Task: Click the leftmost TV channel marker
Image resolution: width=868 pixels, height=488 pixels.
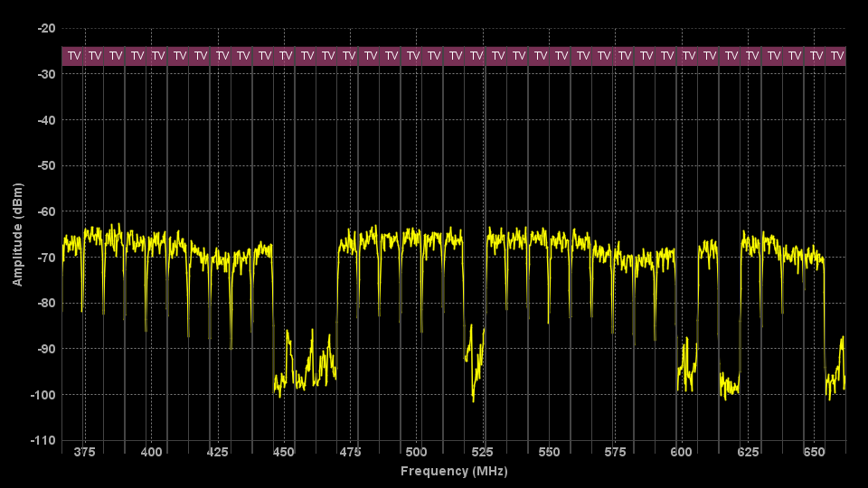Action: [73, 56]
